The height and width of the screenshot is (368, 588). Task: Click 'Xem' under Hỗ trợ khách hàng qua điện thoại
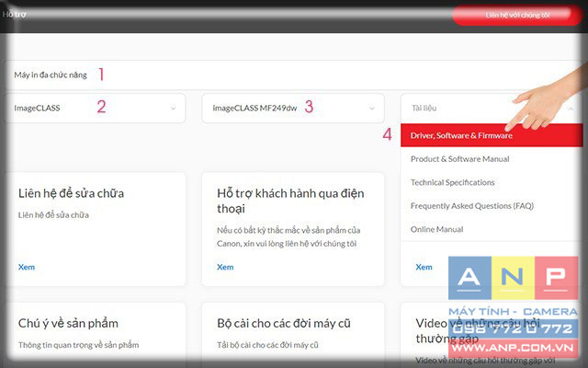click(225, 267)
